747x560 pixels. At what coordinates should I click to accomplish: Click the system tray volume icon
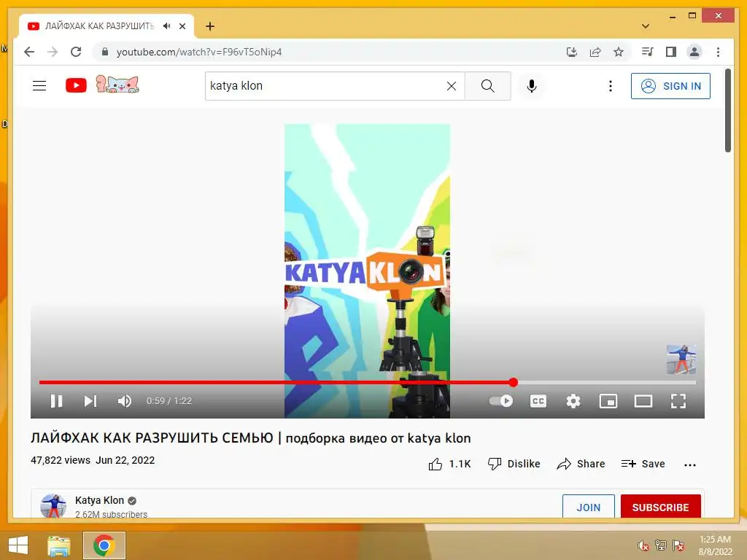point(643,545)
